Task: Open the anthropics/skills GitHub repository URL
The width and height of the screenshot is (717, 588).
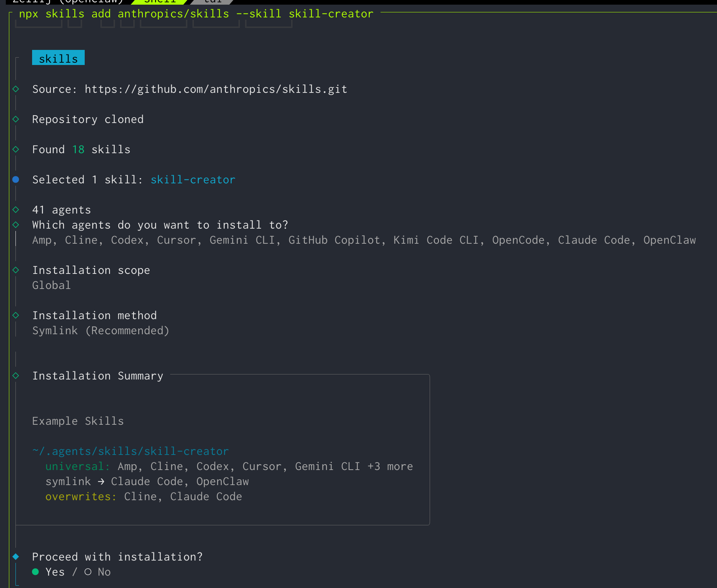Action: point(215,89)
